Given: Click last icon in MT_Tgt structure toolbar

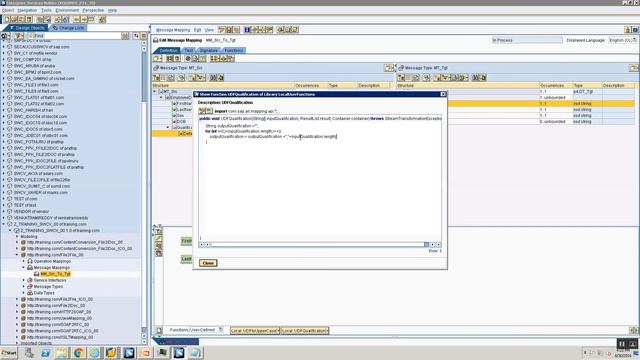Looking at the screenshot, I should pyautogui.click(x=483, y=78).
